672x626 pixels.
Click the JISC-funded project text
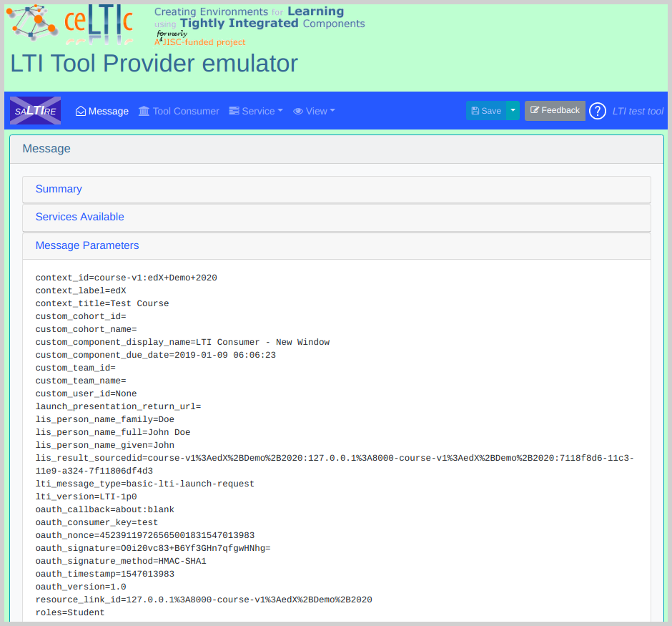(199, 42)
